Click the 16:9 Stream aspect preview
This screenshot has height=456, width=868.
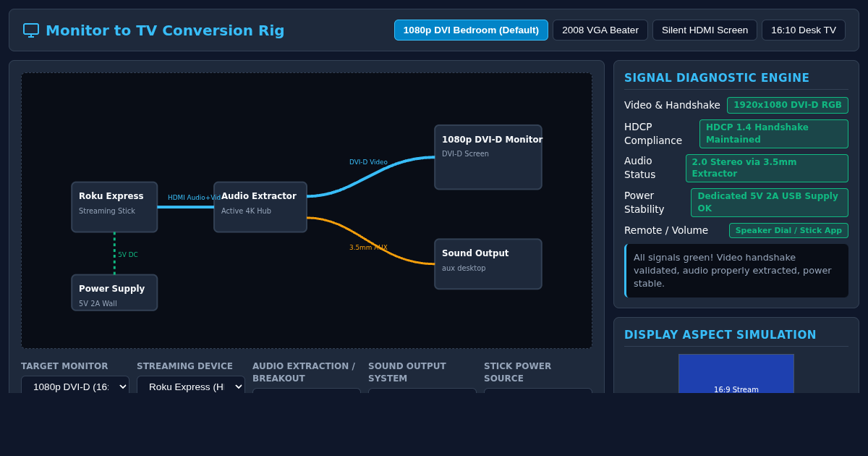coord(736,373)
